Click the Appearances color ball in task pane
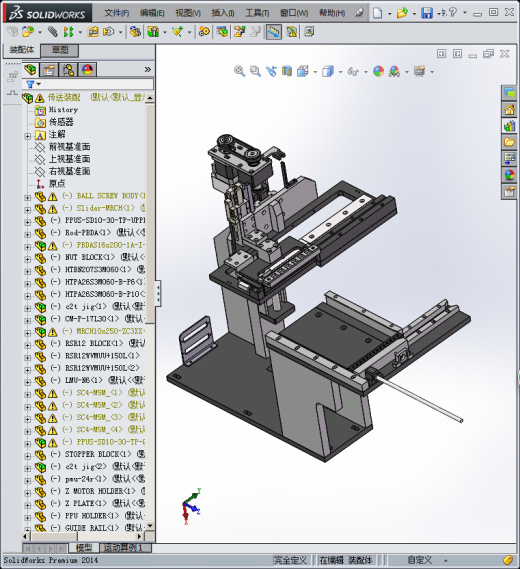Viewport: 520px width, 569px height. tap(509, 175)
